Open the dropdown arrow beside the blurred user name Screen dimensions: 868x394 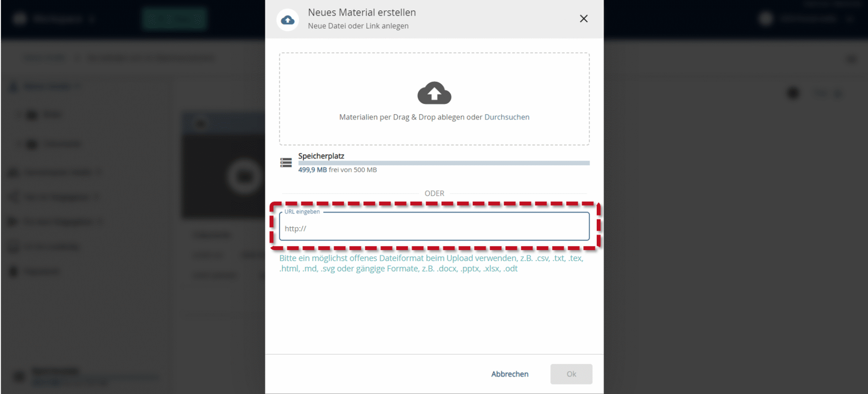pyautogui.click(x=850, y=19)
